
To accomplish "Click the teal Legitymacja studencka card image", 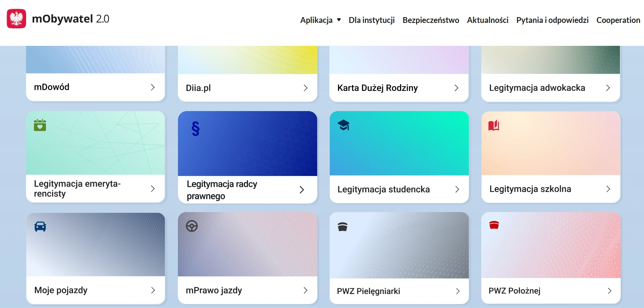I will (x=399, y=143).
